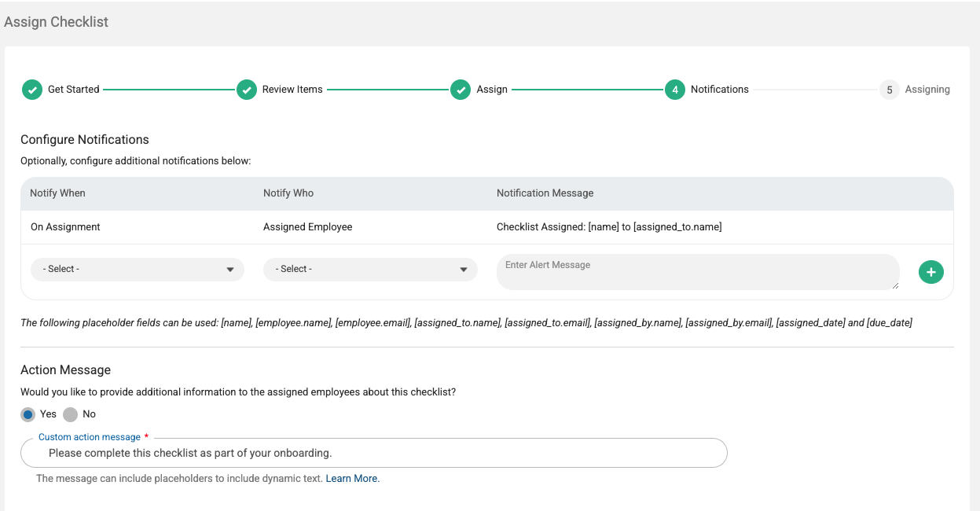Click the green plus add notification icon

[931, 272]
